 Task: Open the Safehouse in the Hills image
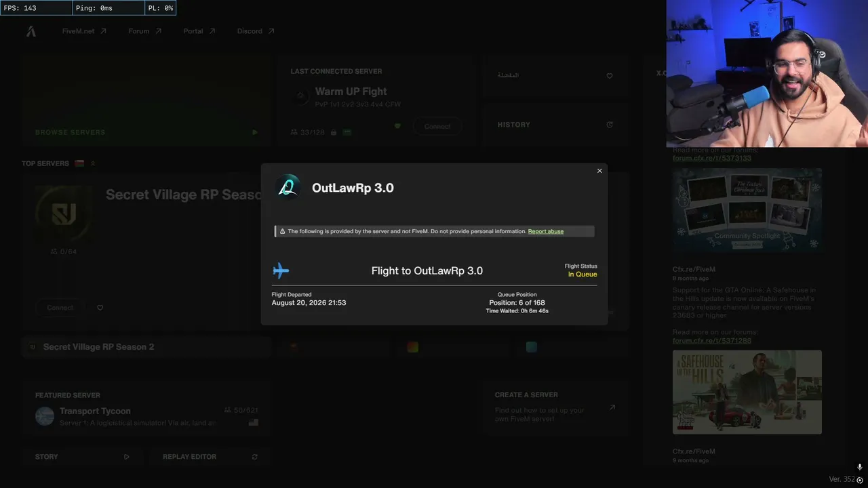747,392
